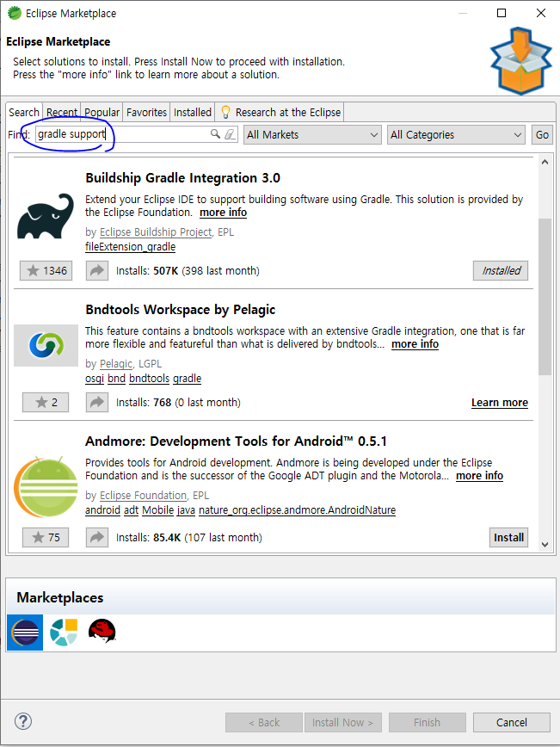This screenshot has width=560, height=747.
Task: Clear the search text with eraser icon
Action: (230, 134)
